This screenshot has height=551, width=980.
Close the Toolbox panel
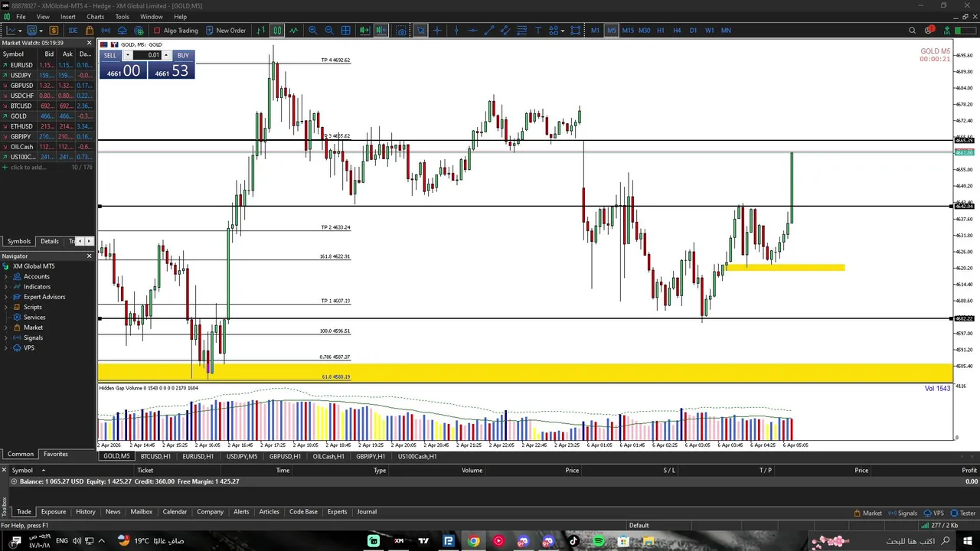coord(4,469)
